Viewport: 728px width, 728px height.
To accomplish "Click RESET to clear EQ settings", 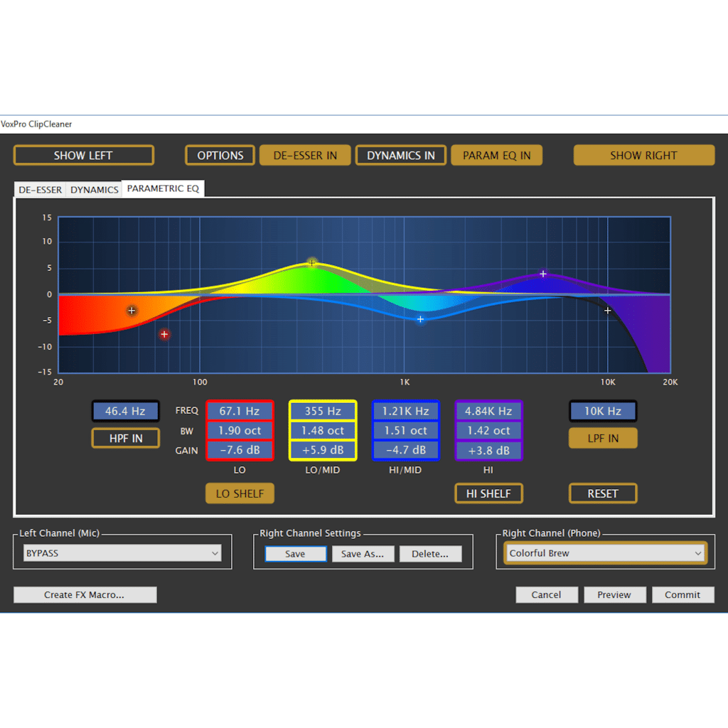I will point(603,493).
